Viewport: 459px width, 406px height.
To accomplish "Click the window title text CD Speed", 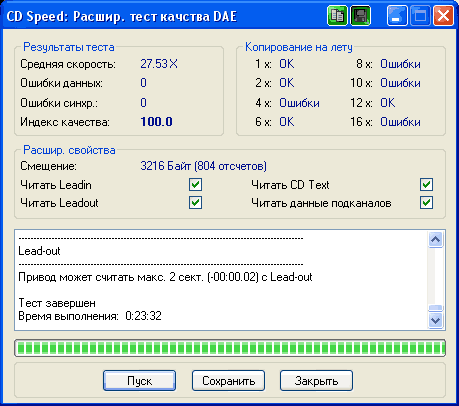I will click(x=121, y=16).
